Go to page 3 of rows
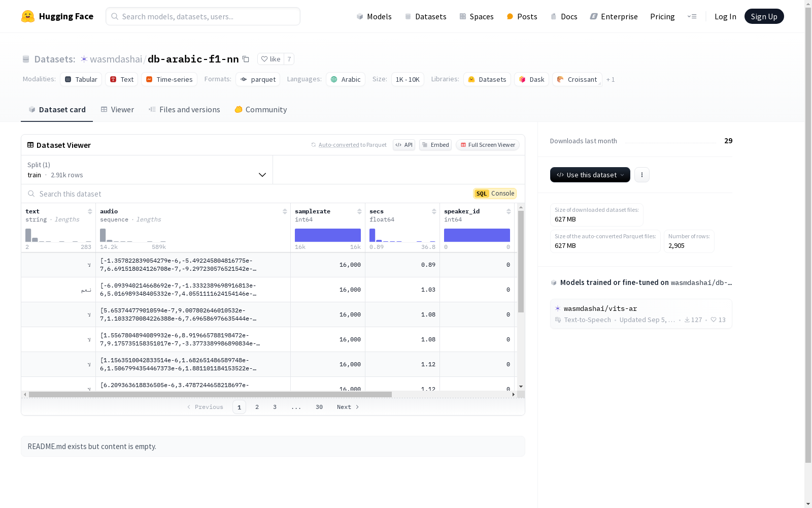 coord(275,407)
